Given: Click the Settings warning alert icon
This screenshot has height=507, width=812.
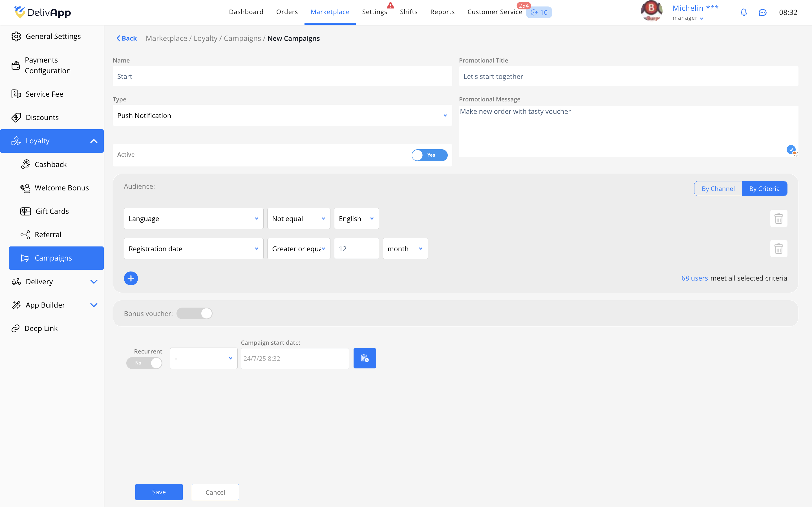Looking at the screenshot, I should click(390, 5).
